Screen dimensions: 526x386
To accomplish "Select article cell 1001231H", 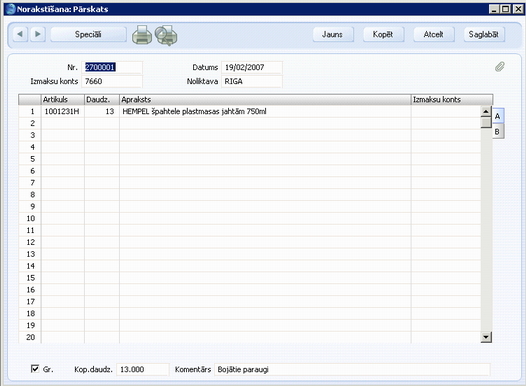I will (x=63, y=111).
